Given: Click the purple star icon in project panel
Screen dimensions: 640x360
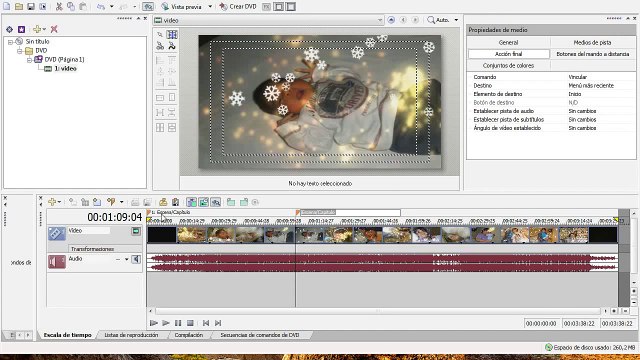Looking at the screenshot, I should 21,29.
